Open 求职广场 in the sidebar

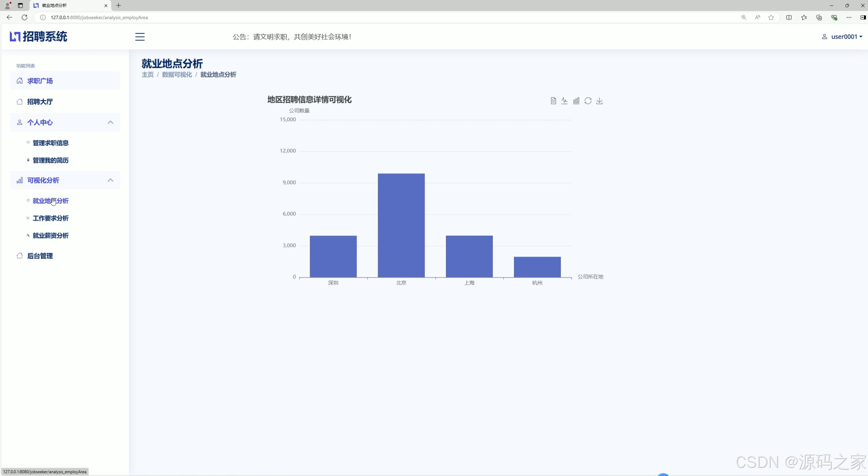(65, 81)
